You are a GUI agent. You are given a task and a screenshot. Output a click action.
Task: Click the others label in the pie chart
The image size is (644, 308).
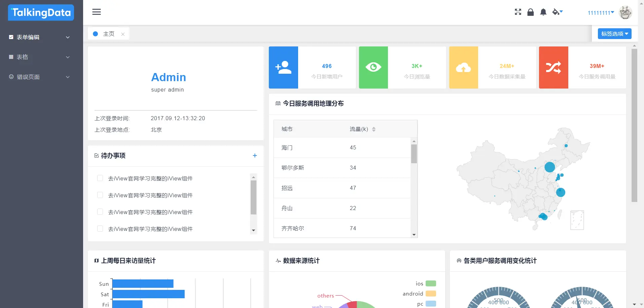pos(326,296)
